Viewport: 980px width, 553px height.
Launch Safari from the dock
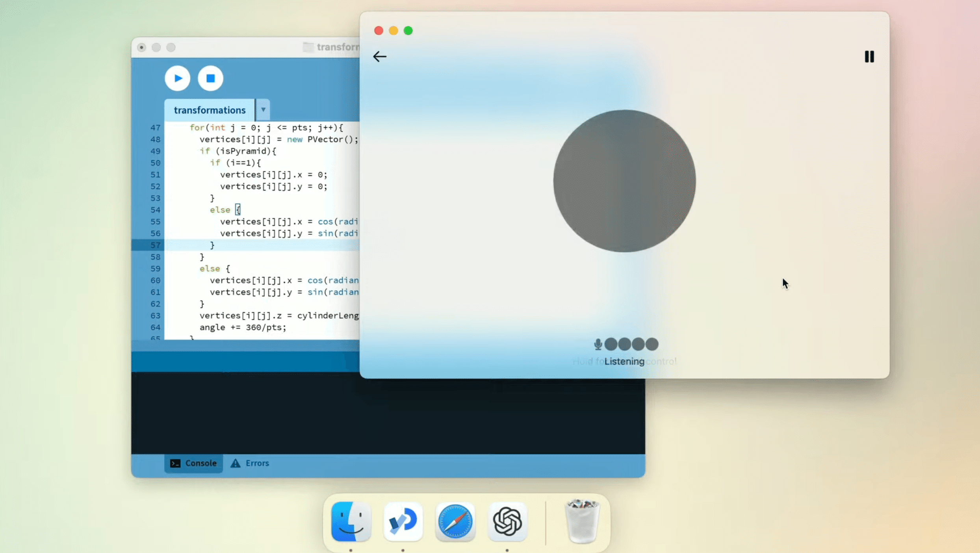pos(455,521)
